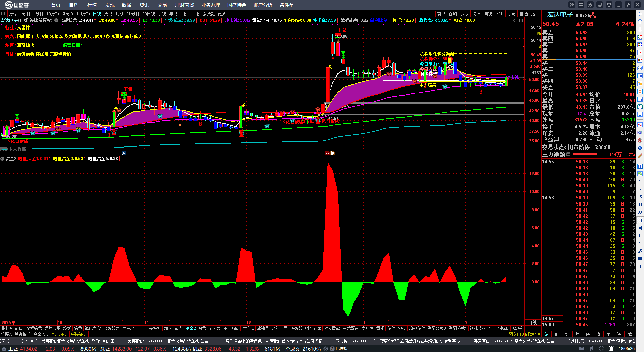644x352 pixels.
Task: Select the RSI indicator icon
Action: [640, 132]
